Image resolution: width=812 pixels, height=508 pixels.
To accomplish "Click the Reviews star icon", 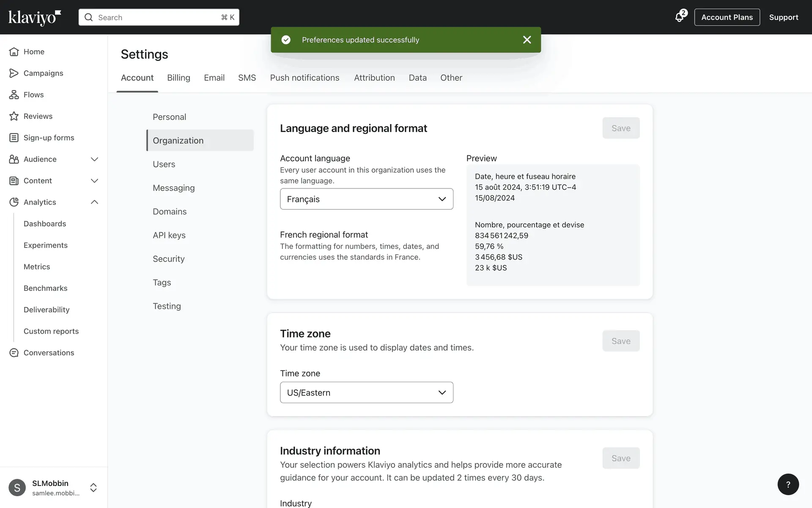I will pyautogui.click(x=14, y=116).
